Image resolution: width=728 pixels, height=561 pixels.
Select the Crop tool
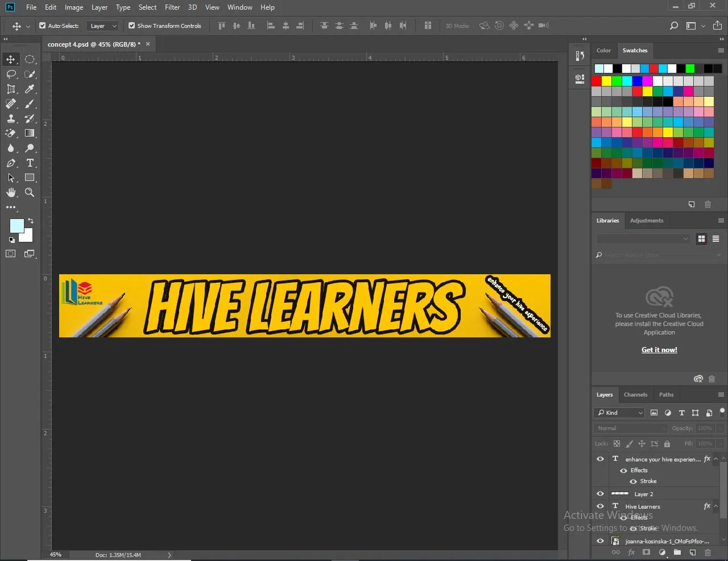tap(11, 89)
